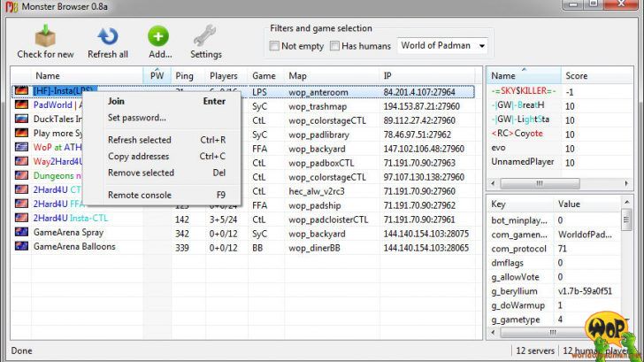Screen dimensions: 644x362
Task: Toggle the Has humans filter checkbox
Action: click(x=334, y=46)
